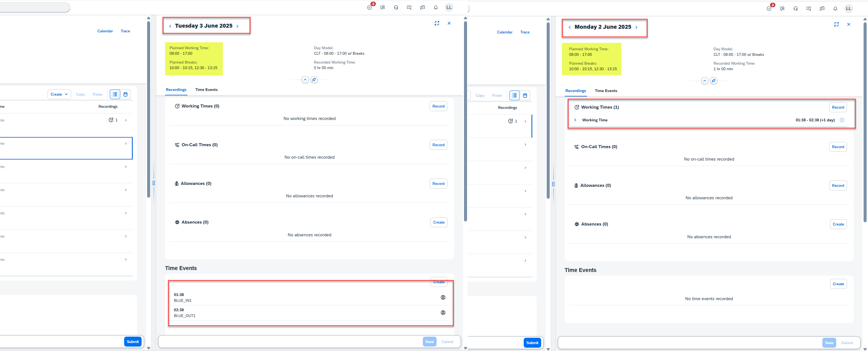Delete the 01:38 - 02:38 Working Time entry
This screenshot has height=351, width=868.
click(x=842, y=120)
